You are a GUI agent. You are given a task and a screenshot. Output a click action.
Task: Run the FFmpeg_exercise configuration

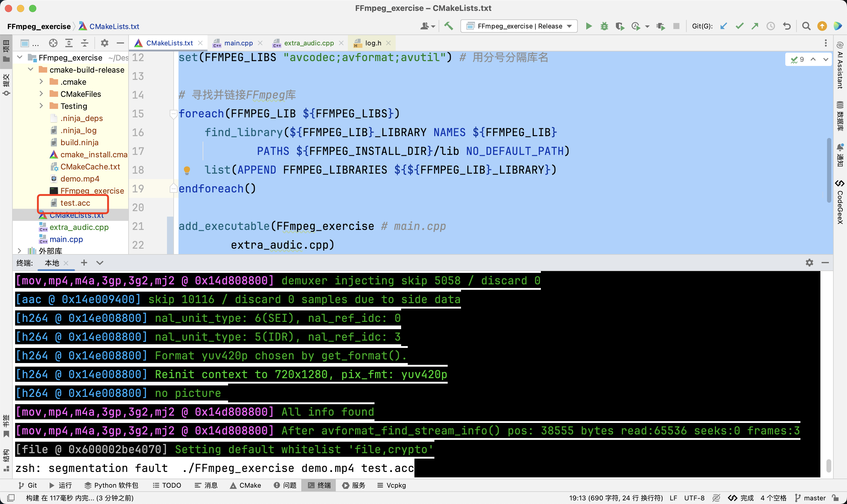pos(589,26)
